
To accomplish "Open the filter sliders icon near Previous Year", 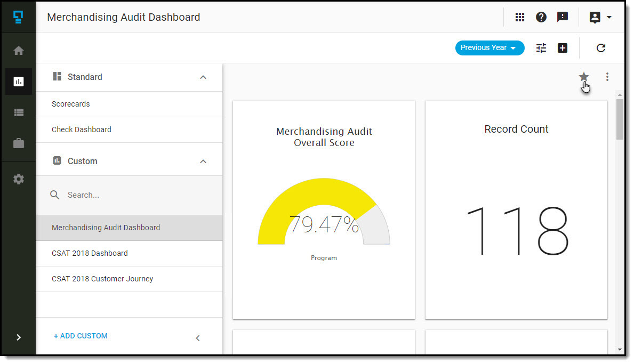I will [541, 48].
